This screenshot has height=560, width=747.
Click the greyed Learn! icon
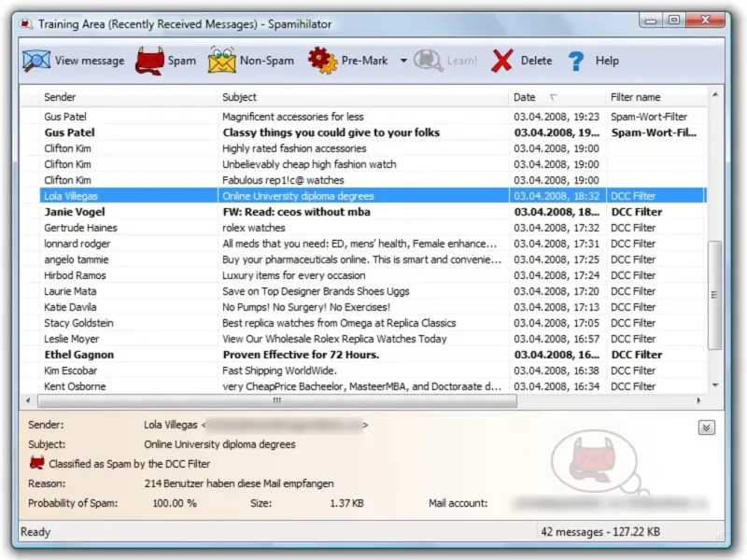point(428,61)
